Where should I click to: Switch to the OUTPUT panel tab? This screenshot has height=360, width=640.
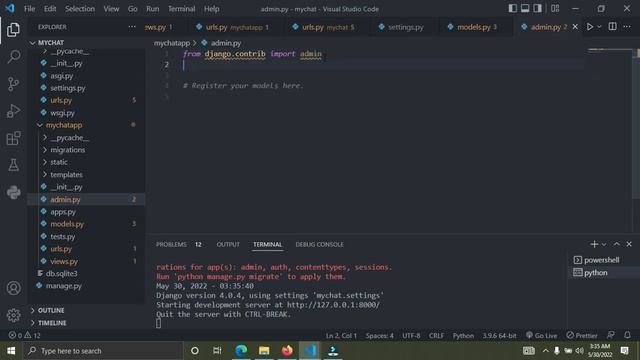[228, 244]
